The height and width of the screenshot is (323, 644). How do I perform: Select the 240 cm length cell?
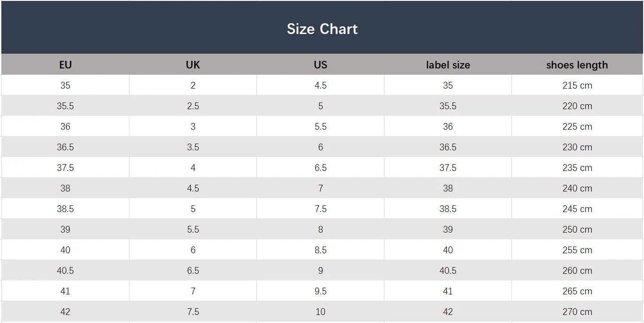click(577, 188)
